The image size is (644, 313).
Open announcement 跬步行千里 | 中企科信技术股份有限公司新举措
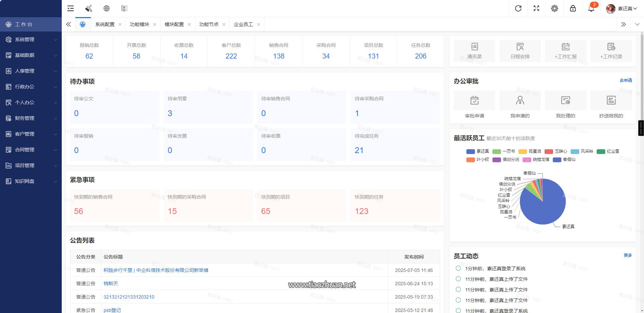pos(156,270)
